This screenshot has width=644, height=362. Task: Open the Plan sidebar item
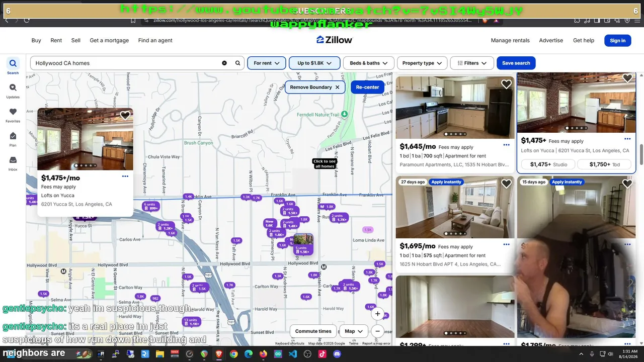(13, 139)
